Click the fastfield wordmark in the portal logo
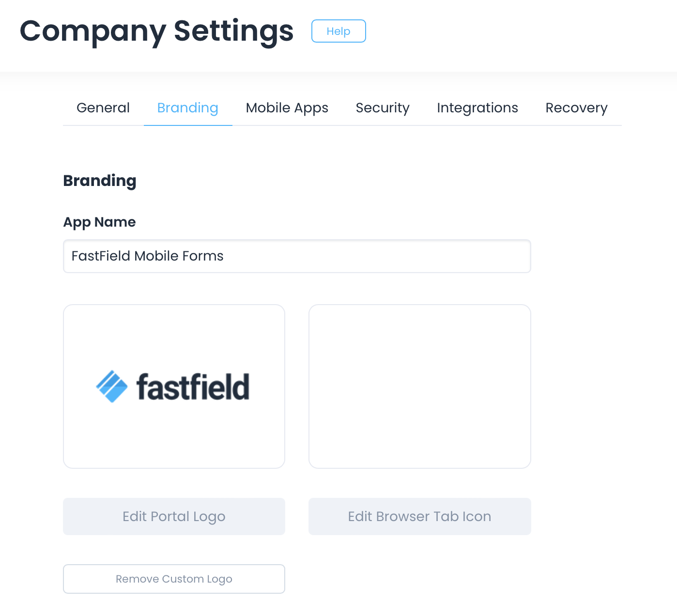Screen dimensions: 677x616 pyautogui.click(x=193, y=387)
